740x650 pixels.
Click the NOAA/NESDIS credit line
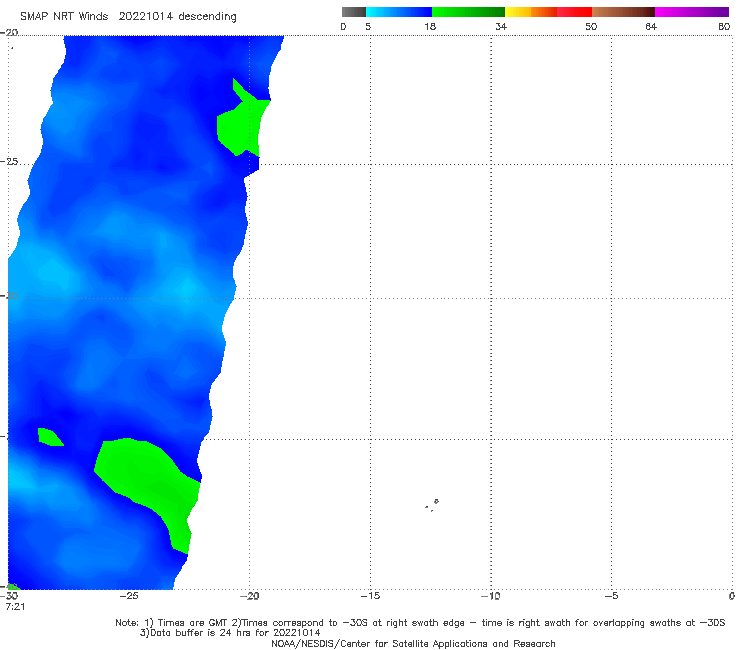click(x=413, y=643)
